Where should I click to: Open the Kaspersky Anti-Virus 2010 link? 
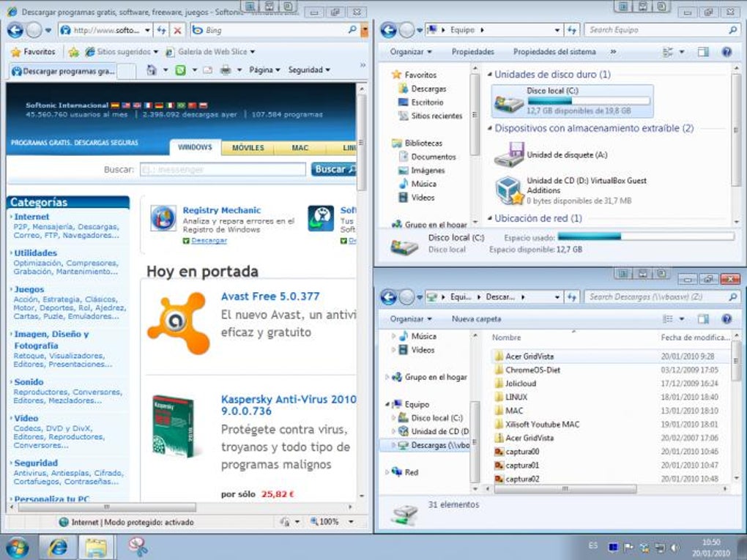(x=289, y=406)
